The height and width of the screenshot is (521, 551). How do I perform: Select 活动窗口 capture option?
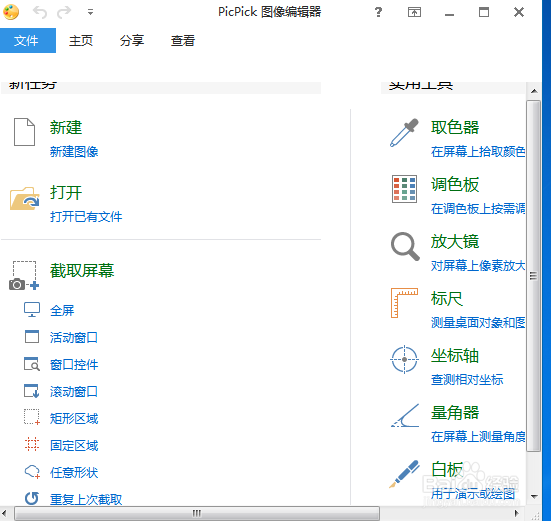(x=74, y=337)
